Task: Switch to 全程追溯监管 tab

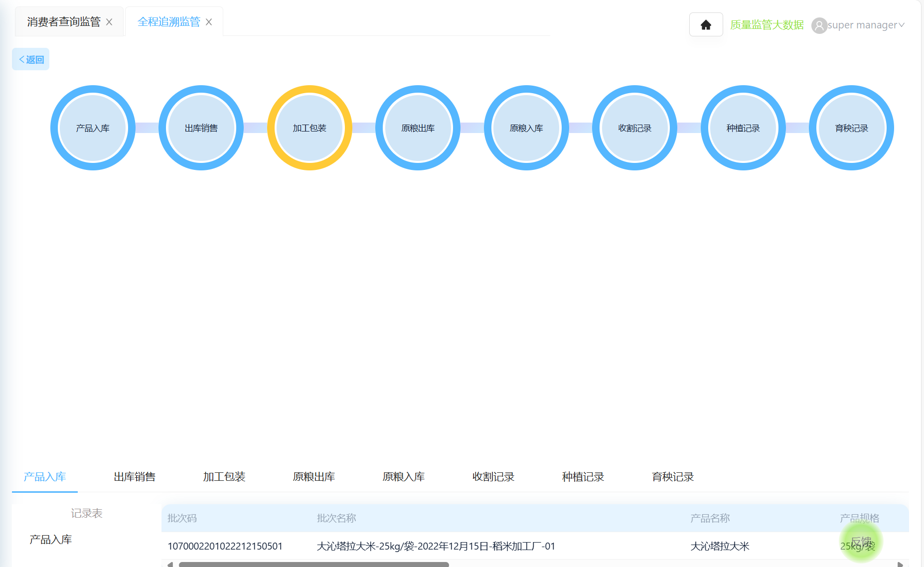Action: [168, 22]
